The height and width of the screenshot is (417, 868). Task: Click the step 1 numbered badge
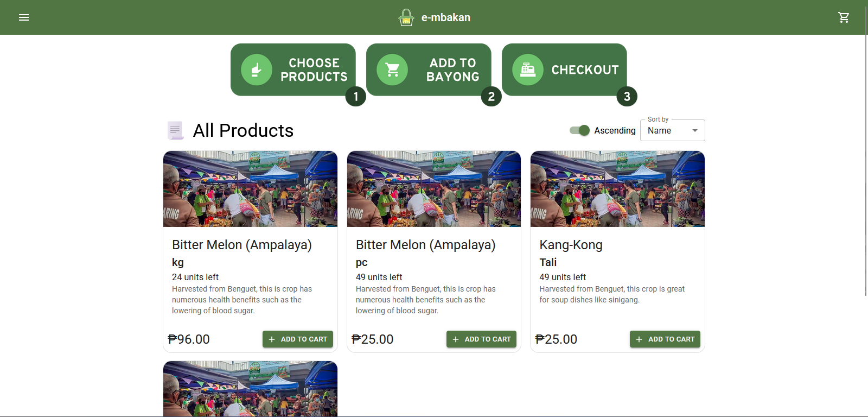click(x=356, y=96)
